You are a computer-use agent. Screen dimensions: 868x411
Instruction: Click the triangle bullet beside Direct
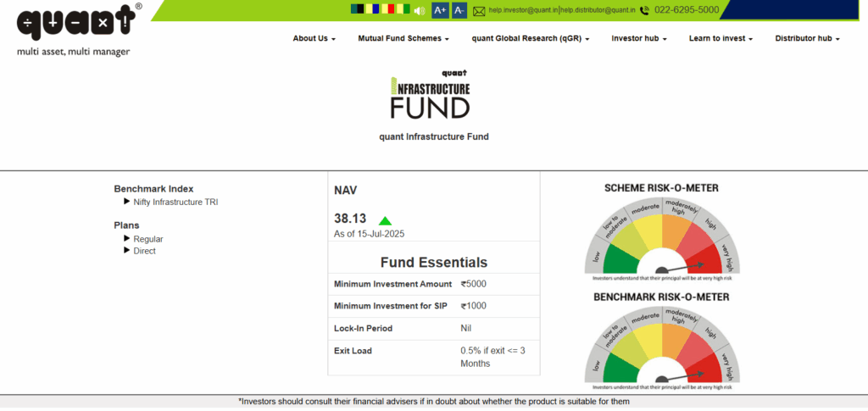point(127,250)
